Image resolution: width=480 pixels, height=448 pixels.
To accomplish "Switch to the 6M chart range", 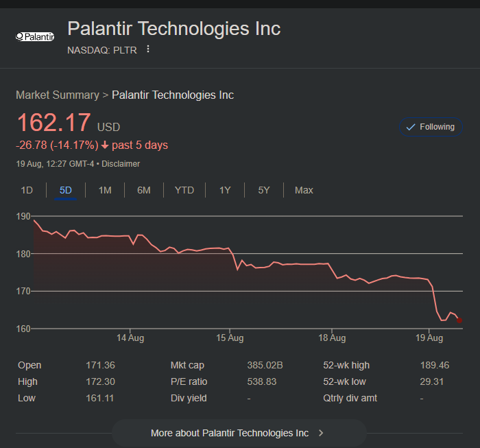I will coord(144,190).
